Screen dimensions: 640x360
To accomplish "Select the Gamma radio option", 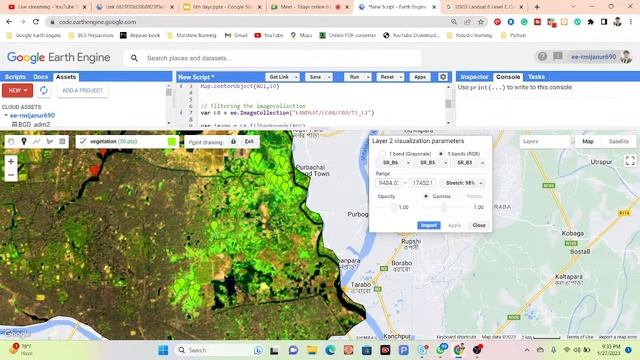I will (426, 196).
